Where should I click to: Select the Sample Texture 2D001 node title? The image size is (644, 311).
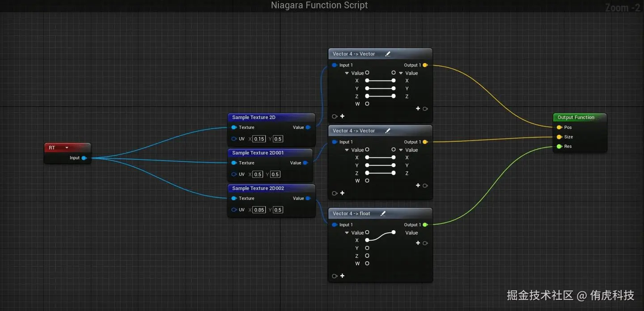pos(258,153)
